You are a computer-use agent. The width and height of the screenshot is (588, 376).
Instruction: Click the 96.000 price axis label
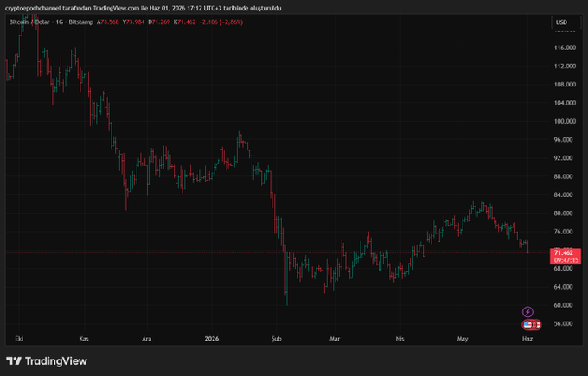point(563,139)
